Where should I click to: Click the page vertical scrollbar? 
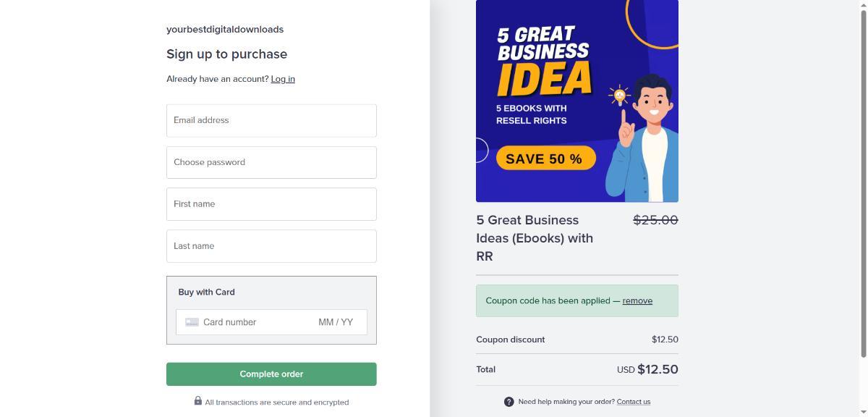click(862, 181)
